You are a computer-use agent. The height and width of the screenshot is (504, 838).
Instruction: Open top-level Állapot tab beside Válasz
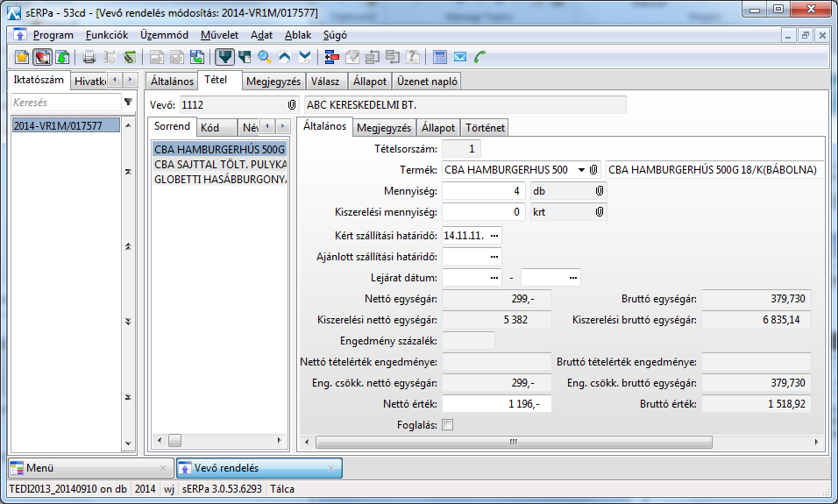click(370, 82)
